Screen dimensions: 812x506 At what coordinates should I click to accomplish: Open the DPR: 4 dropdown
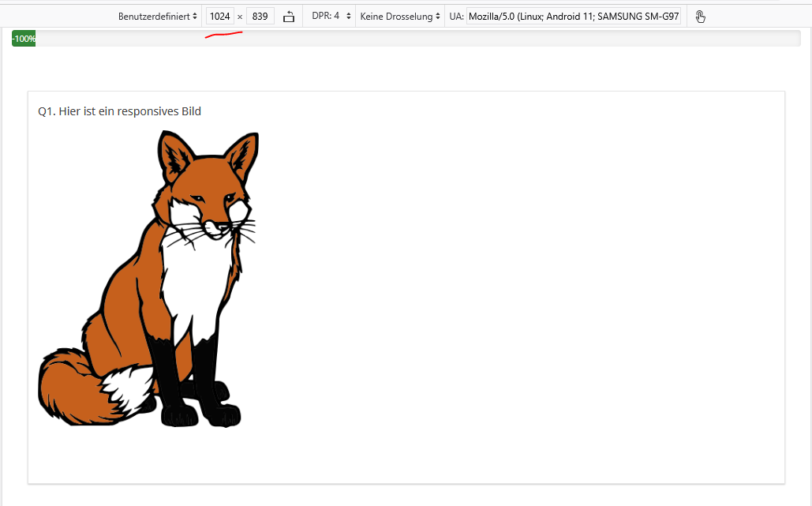(331, 17)
